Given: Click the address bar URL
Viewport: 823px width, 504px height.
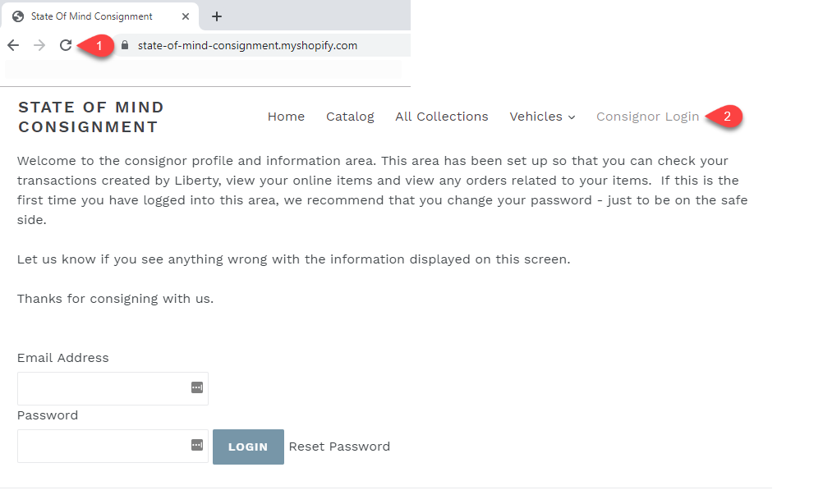Looking at the screenshot, I should [248, 46].
